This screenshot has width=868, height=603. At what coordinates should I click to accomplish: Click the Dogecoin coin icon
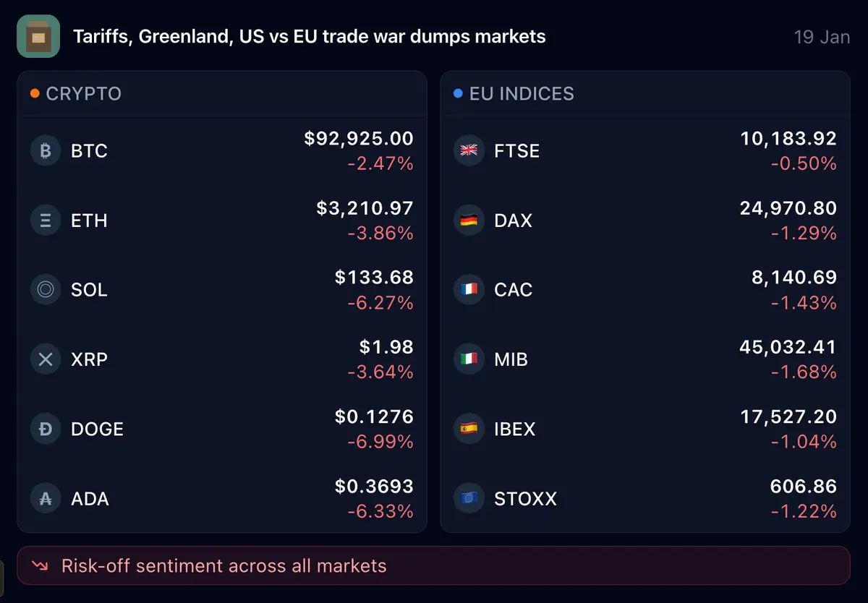pos(46,429)
